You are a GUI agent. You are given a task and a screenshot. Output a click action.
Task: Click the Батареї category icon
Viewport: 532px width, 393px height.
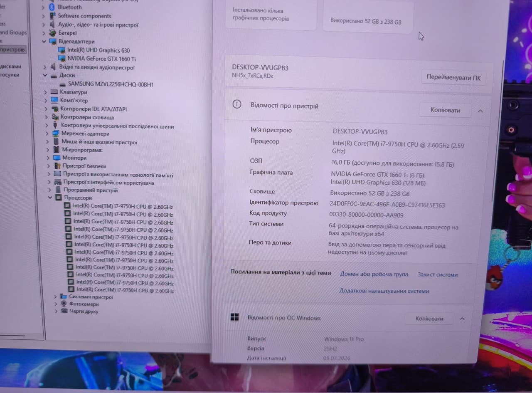click(53, 33)
